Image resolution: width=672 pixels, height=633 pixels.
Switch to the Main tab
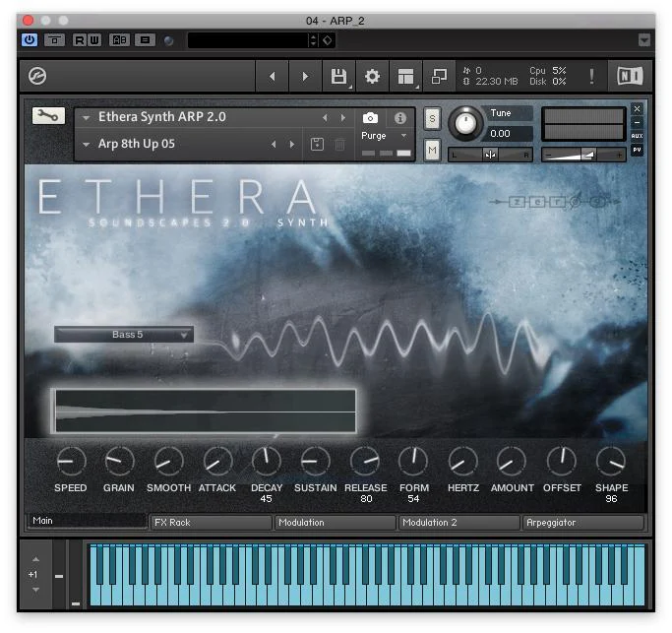pyautogui.click(x=87, y=521)
